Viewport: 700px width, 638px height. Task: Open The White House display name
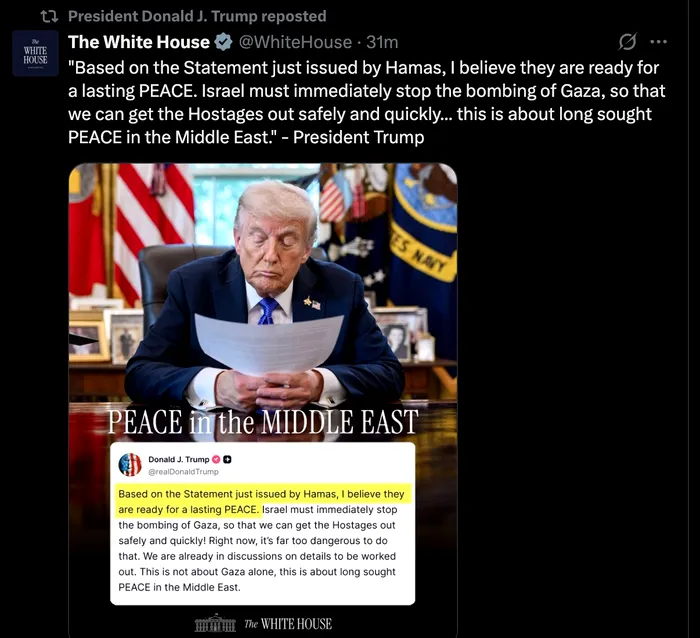[x=139, y=42]
